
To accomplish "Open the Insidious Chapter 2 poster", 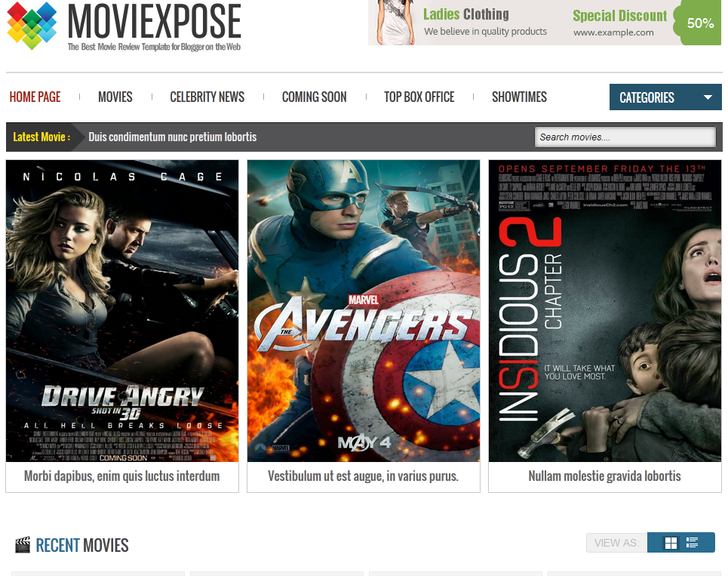I will coord(605,311).
